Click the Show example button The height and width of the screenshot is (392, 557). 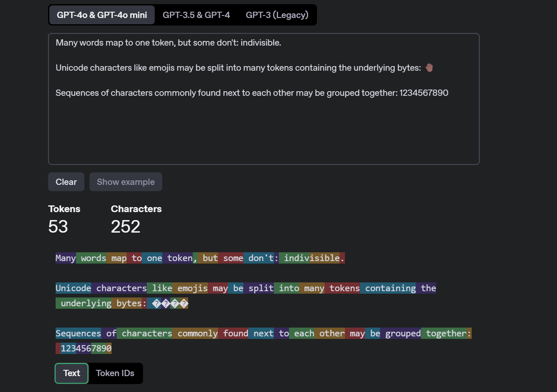pyautogui.click(x=126, y=182)
